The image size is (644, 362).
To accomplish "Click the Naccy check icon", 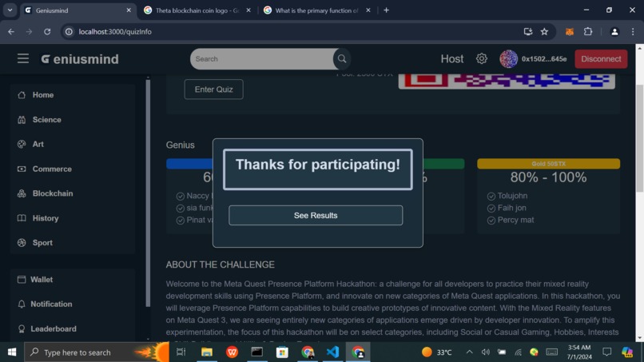I will pyautogui.click(x=181, y=197).
